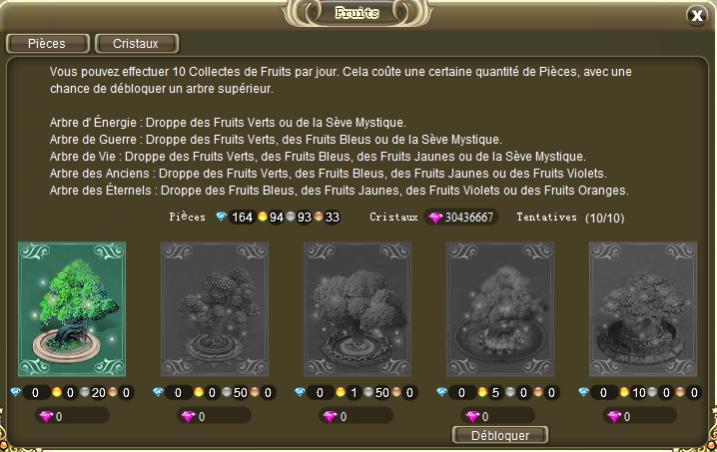Image resolution: width=717 pixels, height=452 pixels.
Task: Switch to the Pièces tab
Action: (47, 43)
